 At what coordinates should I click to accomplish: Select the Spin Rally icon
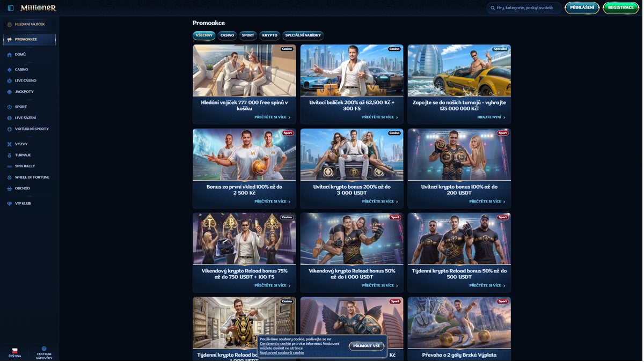[10, 166]
